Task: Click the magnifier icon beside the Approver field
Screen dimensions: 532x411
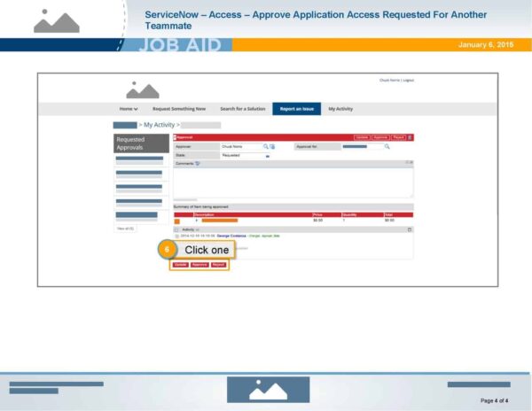Action: click(x=265, y=146)
